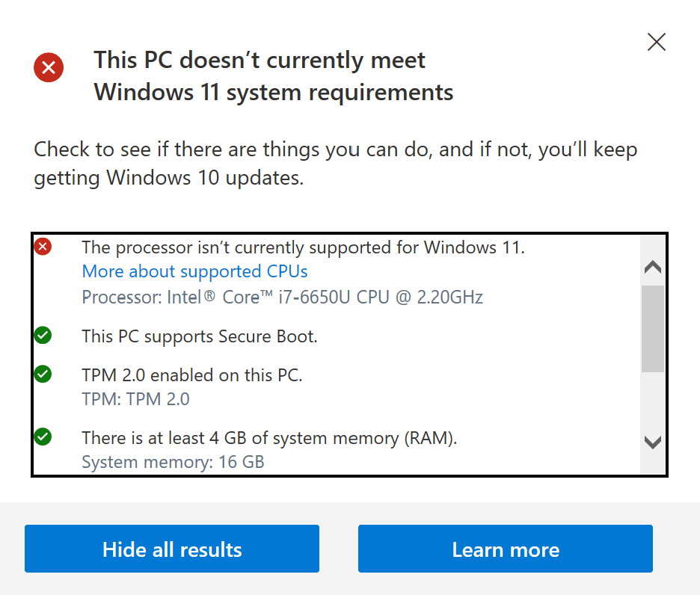Close the Windows 11 requirements dialog
700x595 pixels.
(x=656, y=42)
